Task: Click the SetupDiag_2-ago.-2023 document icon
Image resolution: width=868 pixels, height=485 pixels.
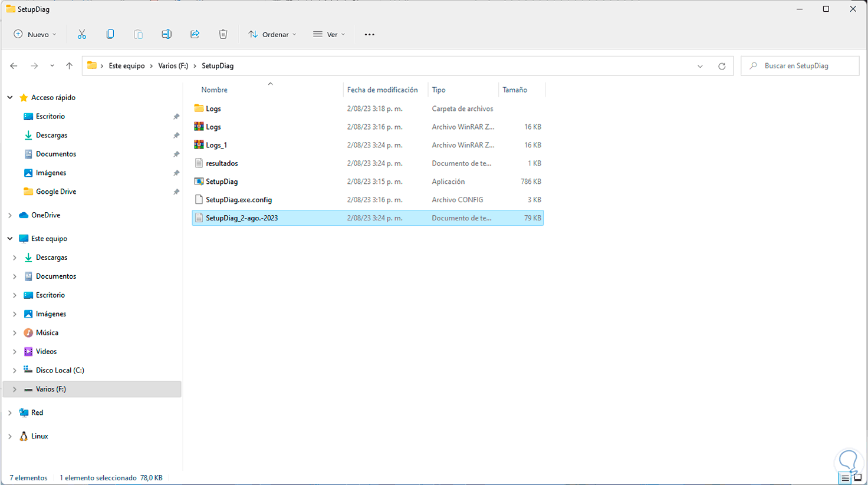Action: [x=199, y=218]
